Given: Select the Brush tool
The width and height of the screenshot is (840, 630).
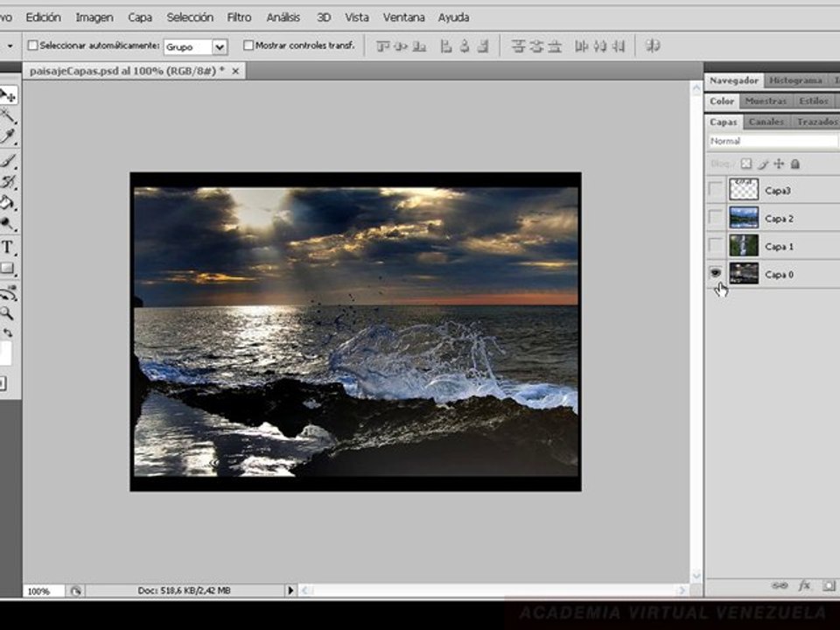Looking at the screenshot, I should point(7,161).
